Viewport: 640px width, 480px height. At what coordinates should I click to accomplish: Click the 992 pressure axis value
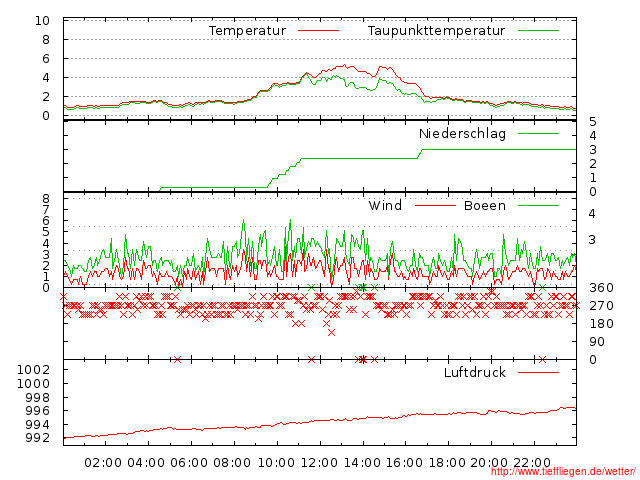tap(38, 438)
